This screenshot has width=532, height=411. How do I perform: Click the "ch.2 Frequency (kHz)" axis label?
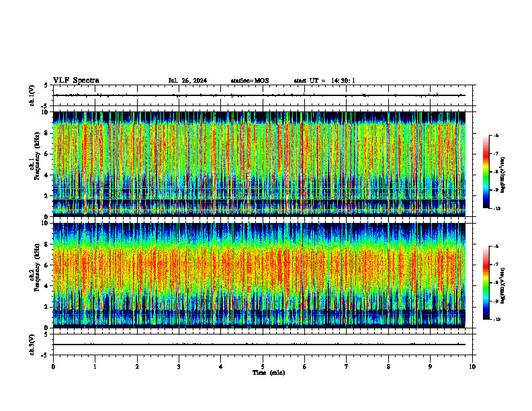click(x=34, y=267)
